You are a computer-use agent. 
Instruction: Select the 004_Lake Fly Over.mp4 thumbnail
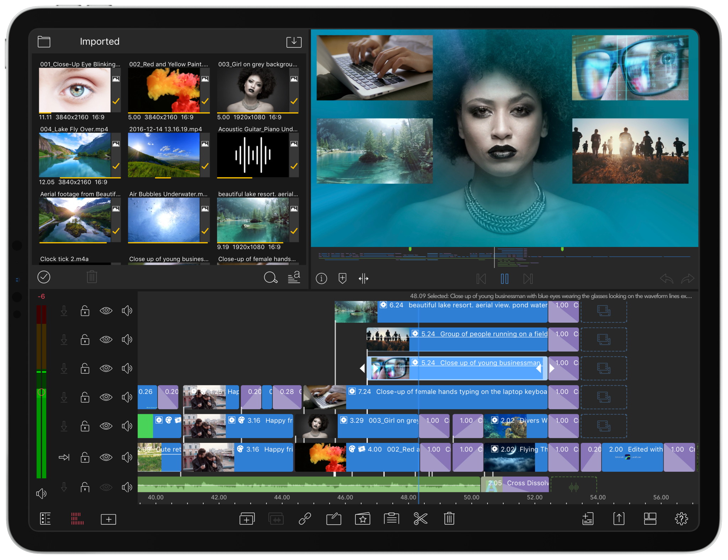click(75, 155)
